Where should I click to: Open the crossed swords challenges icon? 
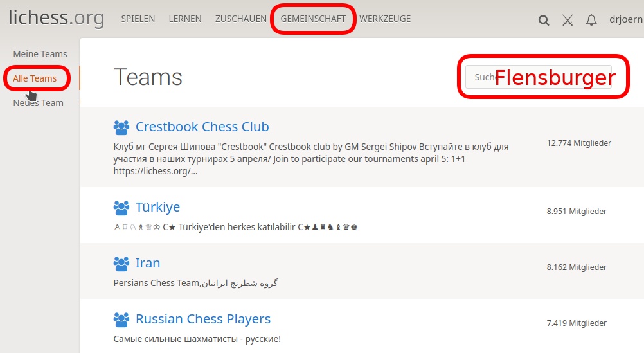pos(567,20)
